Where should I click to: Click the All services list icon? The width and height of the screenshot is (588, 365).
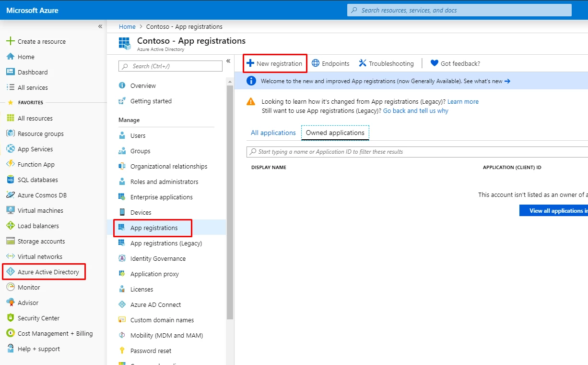(x=10, y=87)
